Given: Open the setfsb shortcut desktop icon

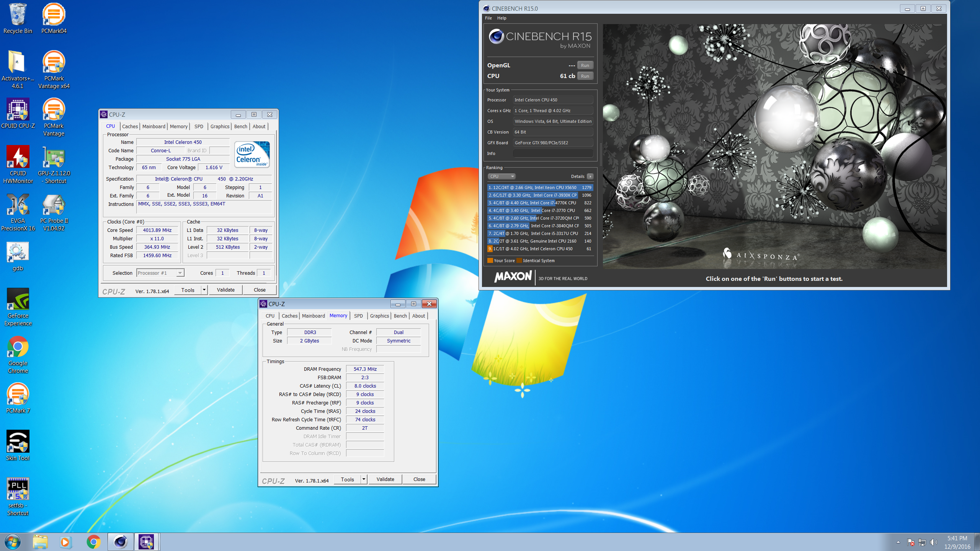Looking at the screenshot, I should [18, 497].
